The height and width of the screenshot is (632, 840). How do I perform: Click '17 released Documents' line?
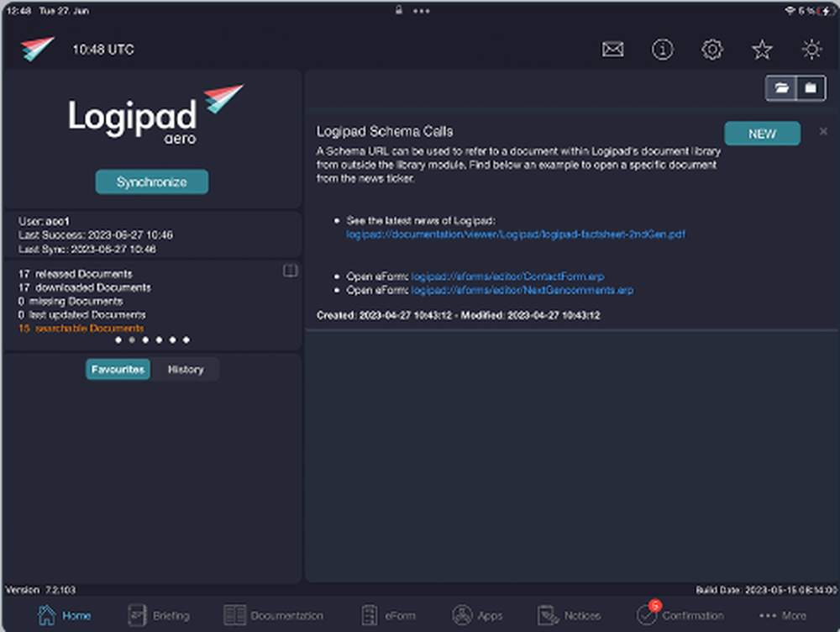75,274
